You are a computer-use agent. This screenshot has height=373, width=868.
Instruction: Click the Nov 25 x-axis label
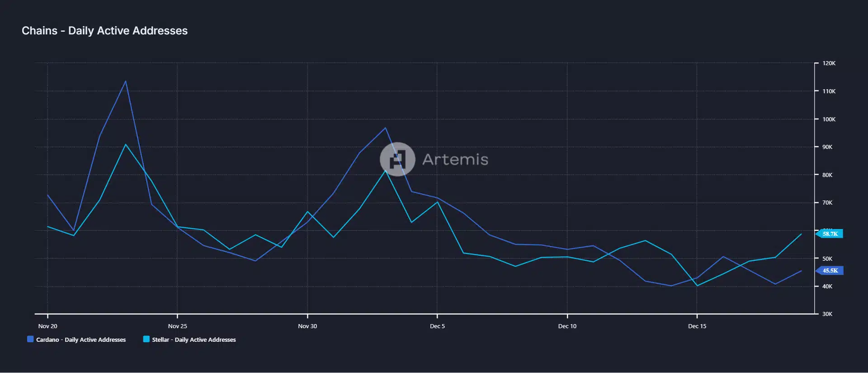click(177, 326)
